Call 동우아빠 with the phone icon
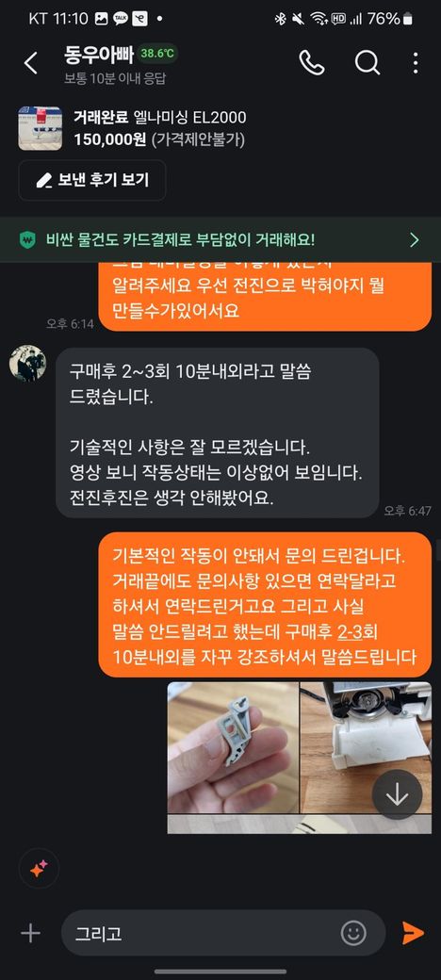The height and width of the screenshot is (980, 441). click(x=312, y=62)
